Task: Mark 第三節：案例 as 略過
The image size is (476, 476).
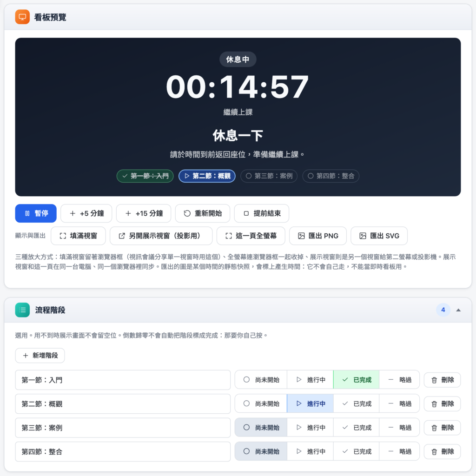Action: pos(399,428)
